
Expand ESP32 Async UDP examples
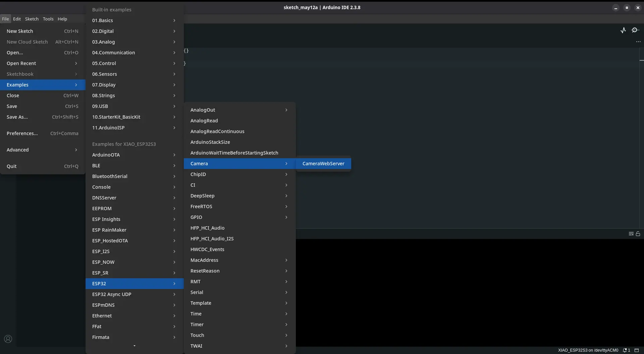[135, 294]
